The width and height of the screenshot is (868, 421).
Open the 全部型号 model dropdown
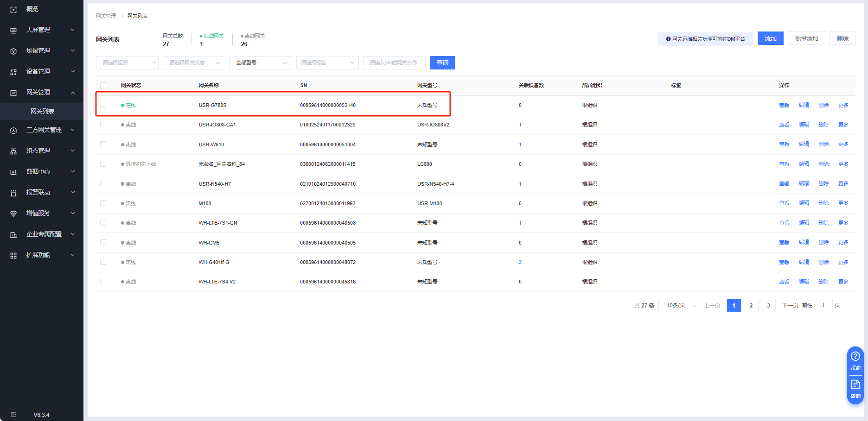(261, 63)
